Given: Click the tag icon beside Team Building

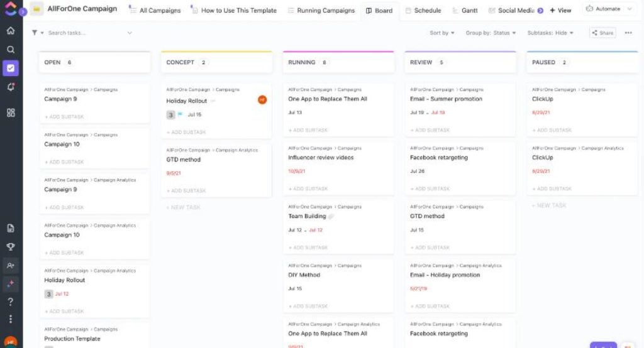Looking at the screenshot, I should coord(331,216).
